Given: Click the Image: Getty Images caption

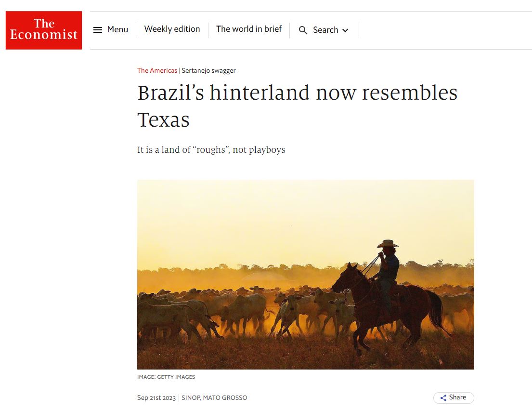Looking at the screenshot, I should (x=166, y=377).
